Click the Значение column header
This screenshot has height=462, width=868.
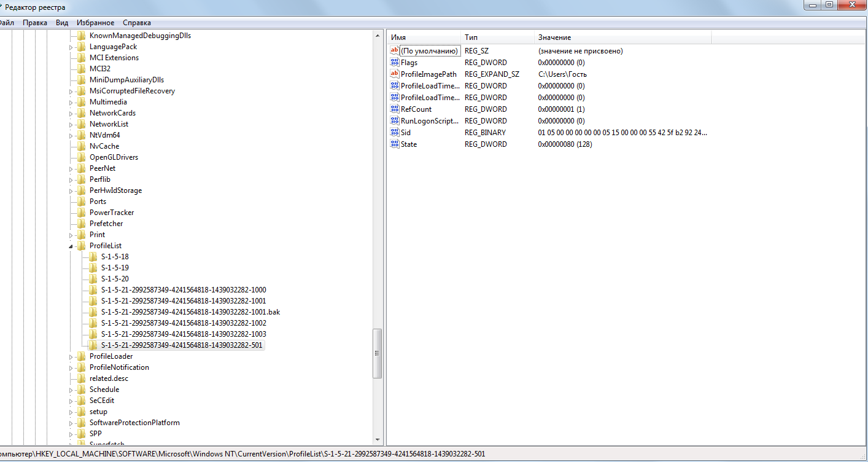(x=622, y=37)
